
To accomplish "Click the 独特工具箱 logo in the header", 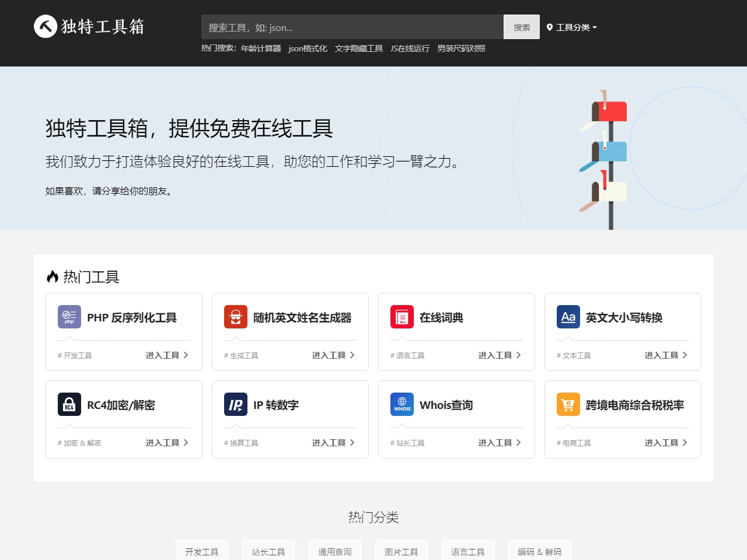I will tap(89, 27).
